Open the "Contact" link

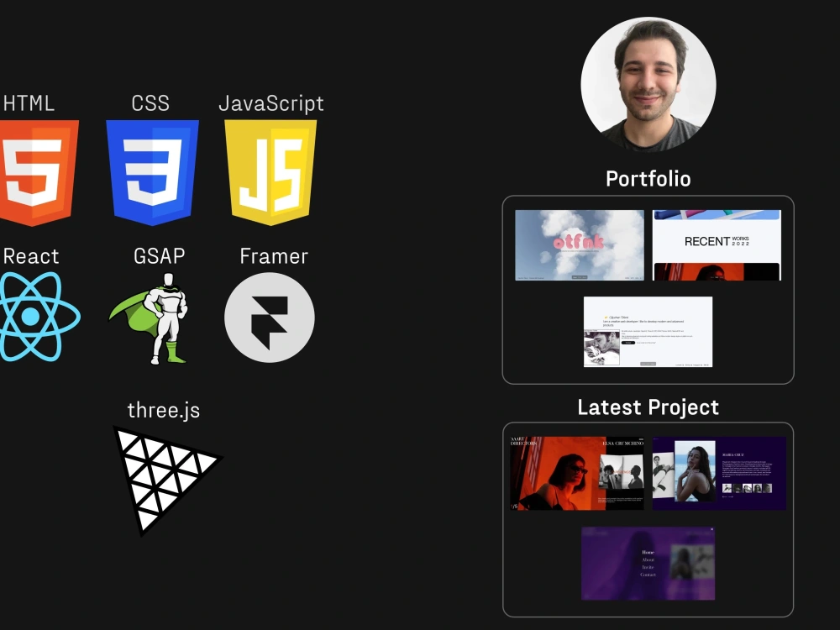[648, 574]
